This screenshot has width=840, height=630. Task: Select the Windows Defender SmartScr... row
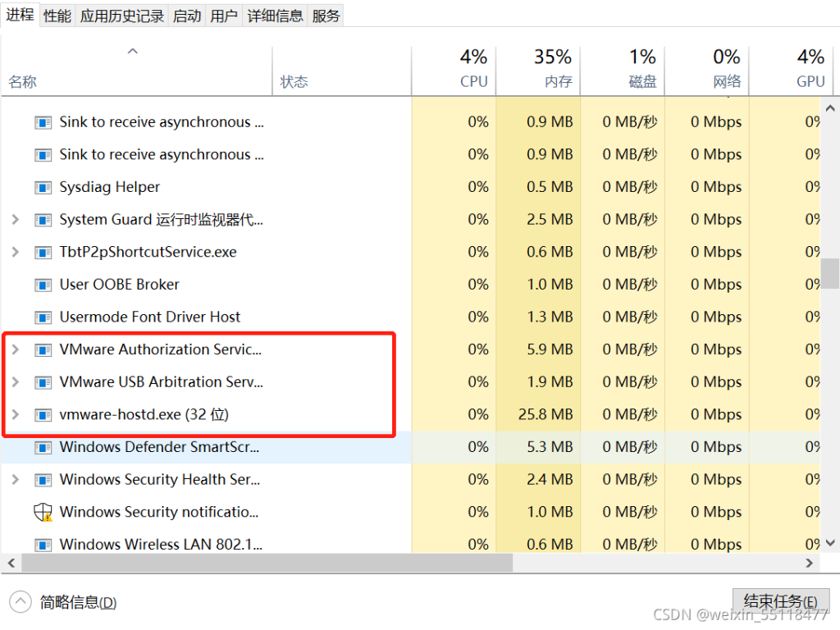(411, 447)
